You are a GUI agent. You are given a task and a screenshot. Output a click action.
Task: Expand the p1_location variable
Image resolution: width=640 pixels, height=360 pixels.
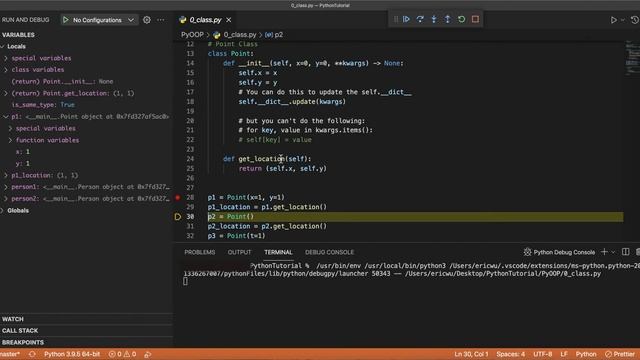[6, 175]
